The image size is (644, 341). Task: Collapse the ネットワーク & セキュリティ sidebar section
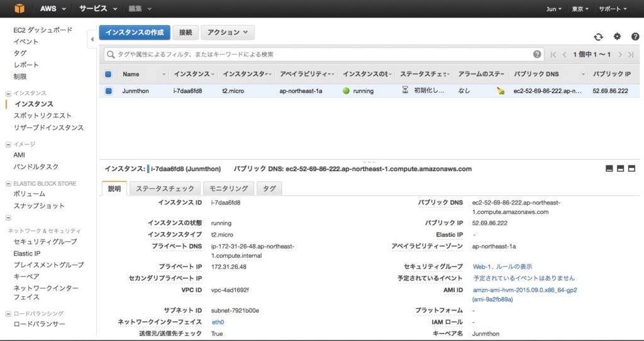point(8,218)
